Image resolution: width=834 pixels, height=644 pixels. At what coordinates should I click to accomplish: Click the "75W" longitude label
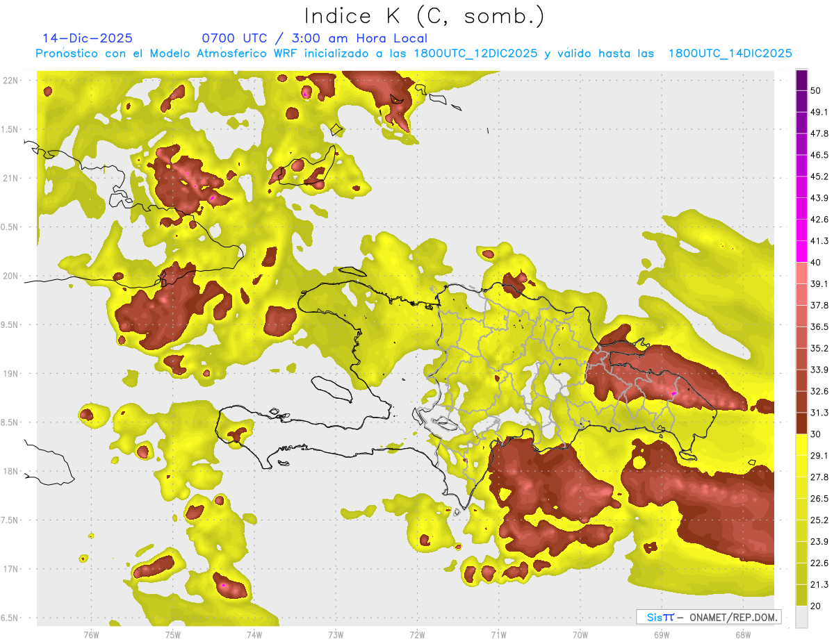click(x=173, y=635)
